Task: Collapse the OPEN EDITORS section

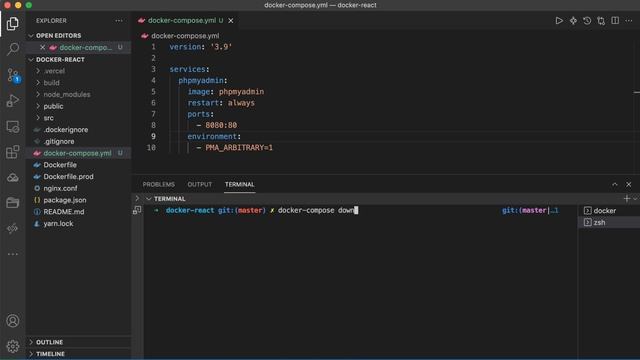Action: tap(58, 36)
